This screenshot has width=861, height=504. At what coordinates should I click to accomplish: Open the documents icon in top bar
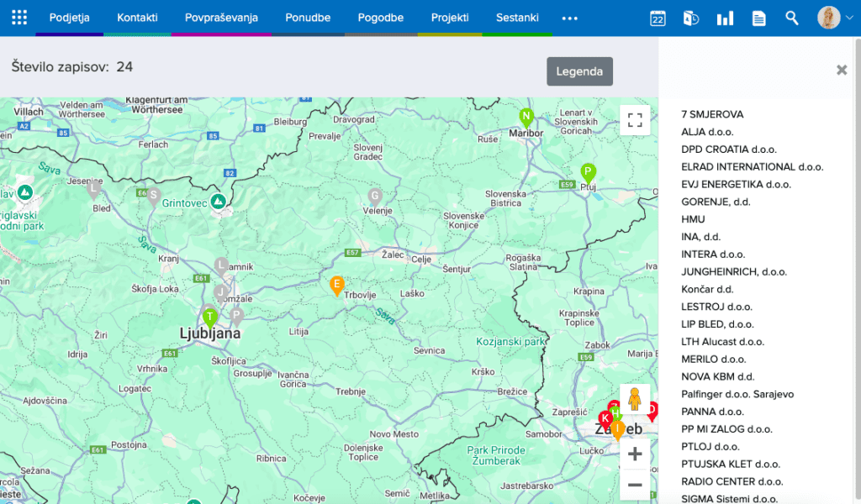[x=758, y=18]
